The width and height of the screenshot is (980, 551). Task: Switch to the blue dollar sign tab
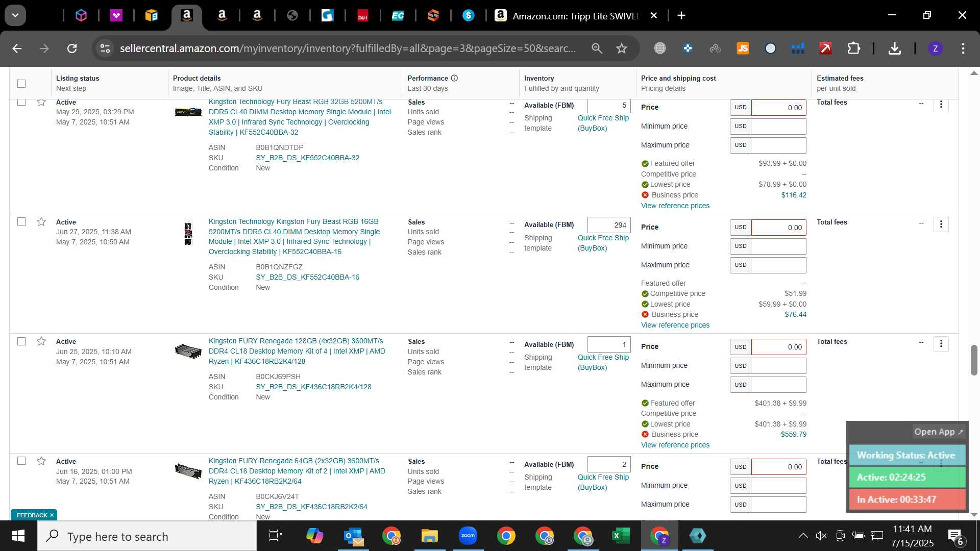(468, 16)
